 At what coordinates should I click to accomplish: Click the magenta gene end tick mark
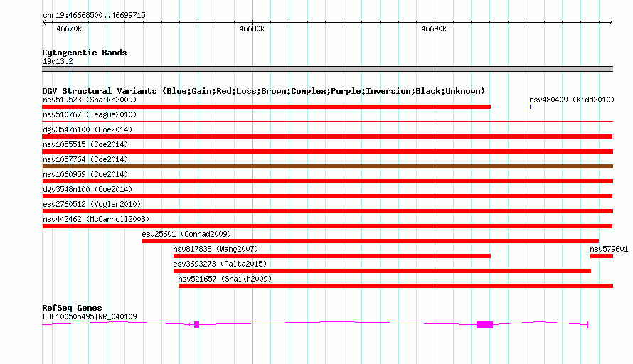587,324
